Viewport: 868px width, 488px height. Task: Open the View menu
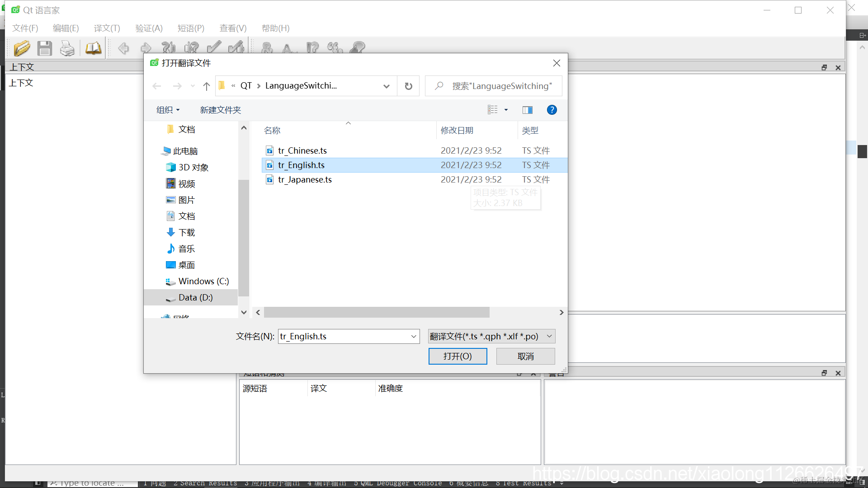(x=233, y=28)
